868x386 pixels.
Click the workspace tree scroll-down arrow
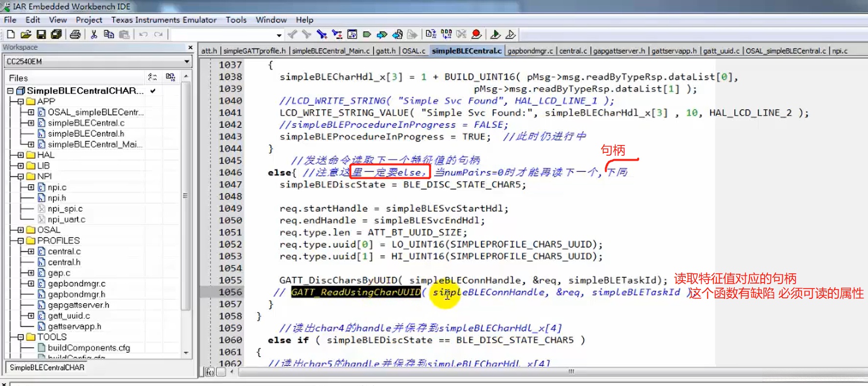coord(186,353)
